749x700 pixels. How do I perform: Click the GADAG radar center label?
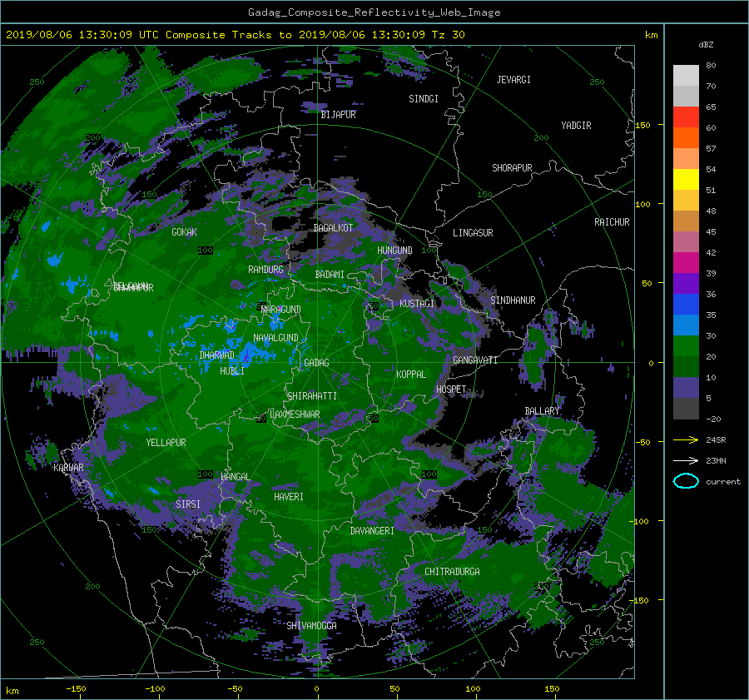pos(316,363)
